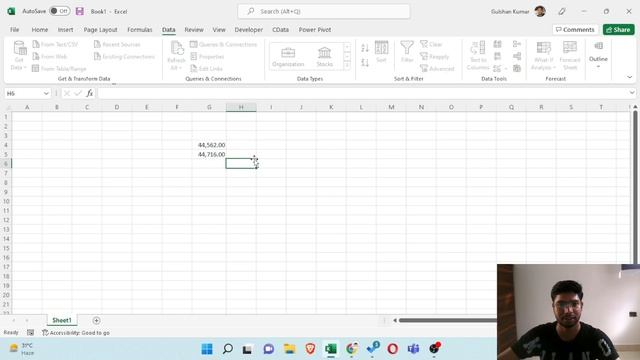Reapply the filter
This screenshot has width=640, height=360.
pyautogui.click(x=434, y=56)
